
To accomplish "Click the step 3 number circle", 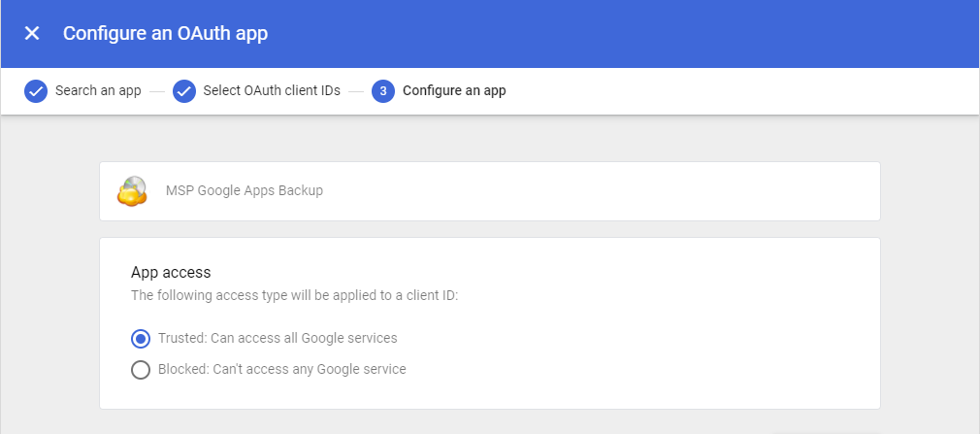I will pyautogui.click(x=383, y=91).
